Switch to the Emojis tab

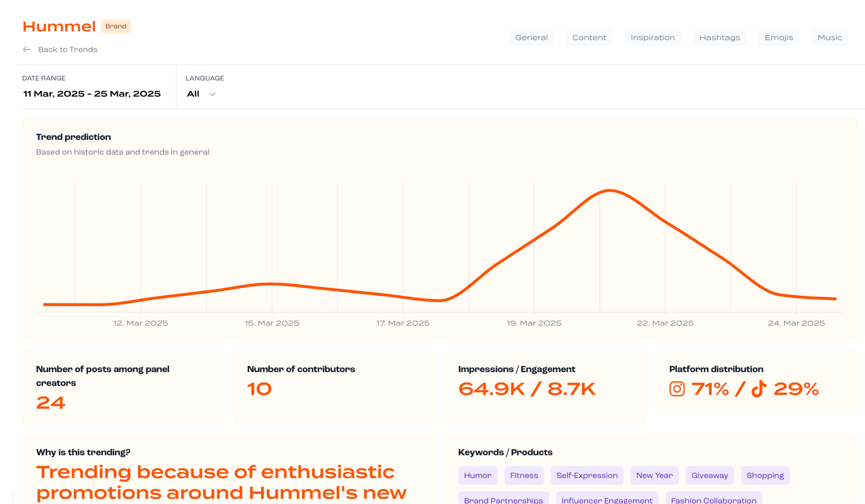pos(778,38)
